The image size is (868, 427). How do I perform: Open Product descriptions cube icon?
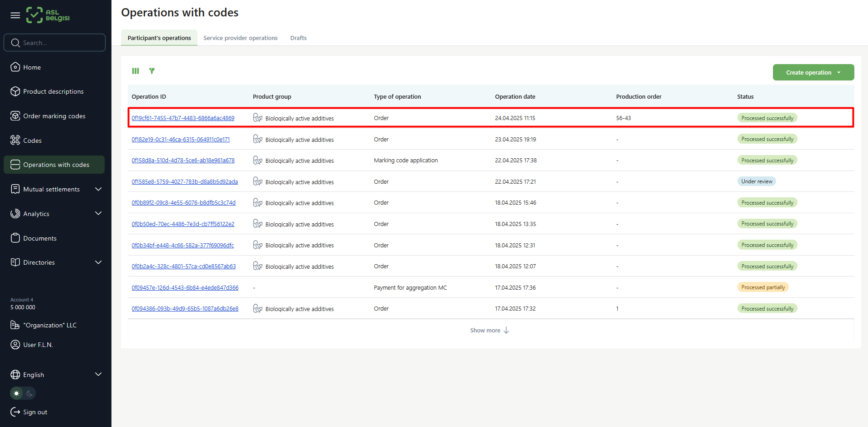pos(15,91)
